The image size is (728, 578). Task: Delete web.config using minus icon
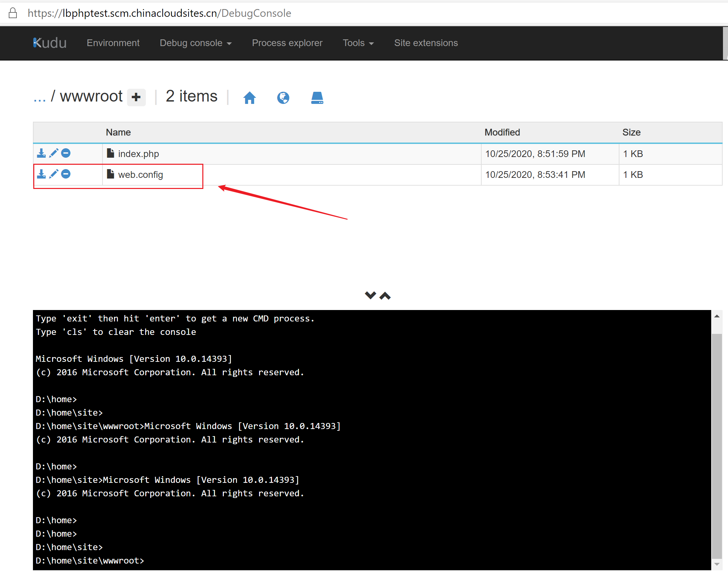[x=66, y=174]
